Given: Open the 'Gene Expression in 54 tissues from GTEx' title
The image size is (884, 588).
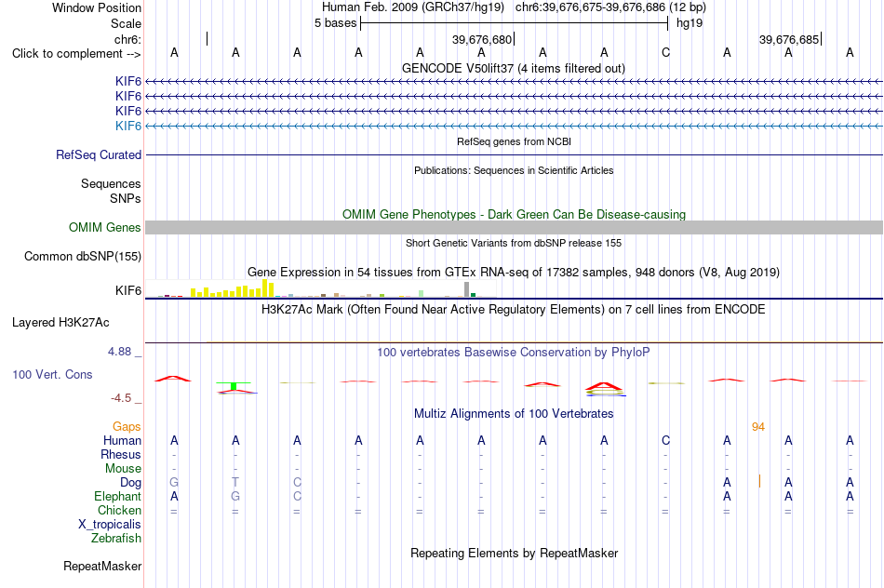Looking at the screenshot, I should pyautogui.click(x=514, y=273).
